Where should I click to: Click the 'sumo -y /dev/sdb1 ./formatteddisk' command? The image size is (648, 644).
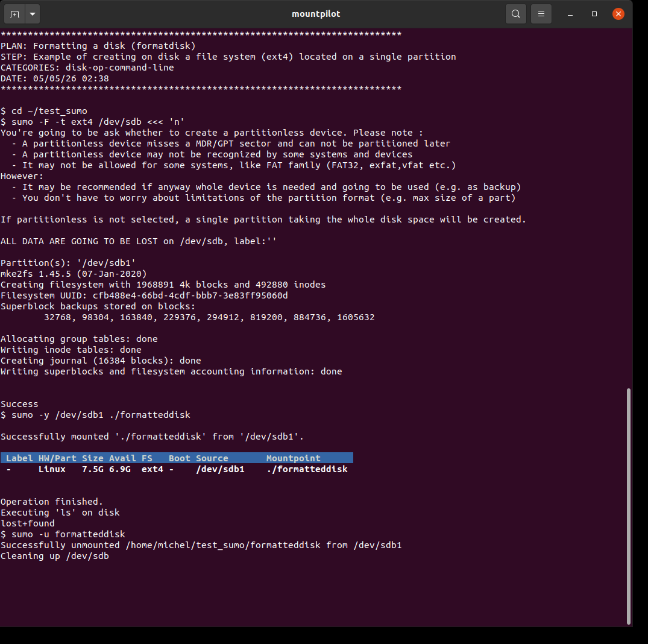101,415
